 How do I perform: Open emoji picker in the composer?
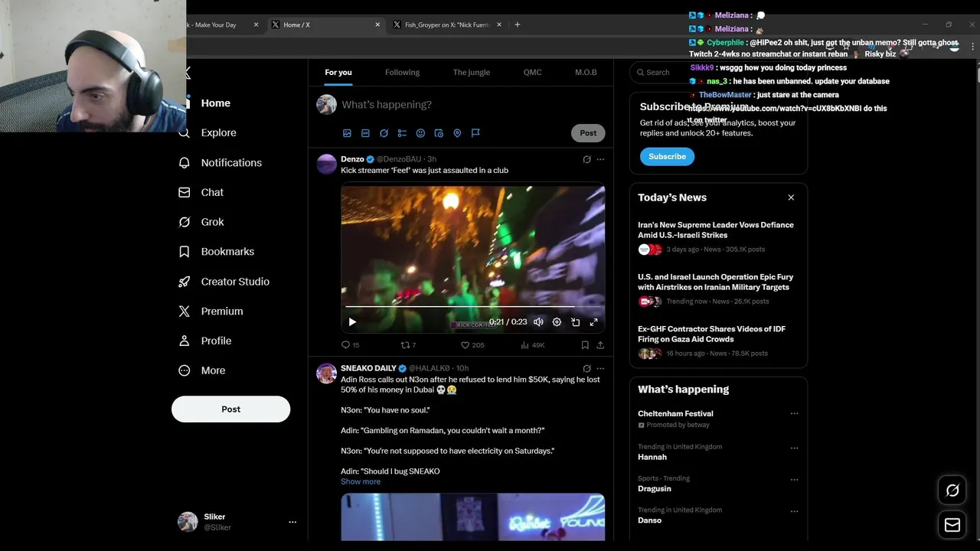click(x=420, y=133)
